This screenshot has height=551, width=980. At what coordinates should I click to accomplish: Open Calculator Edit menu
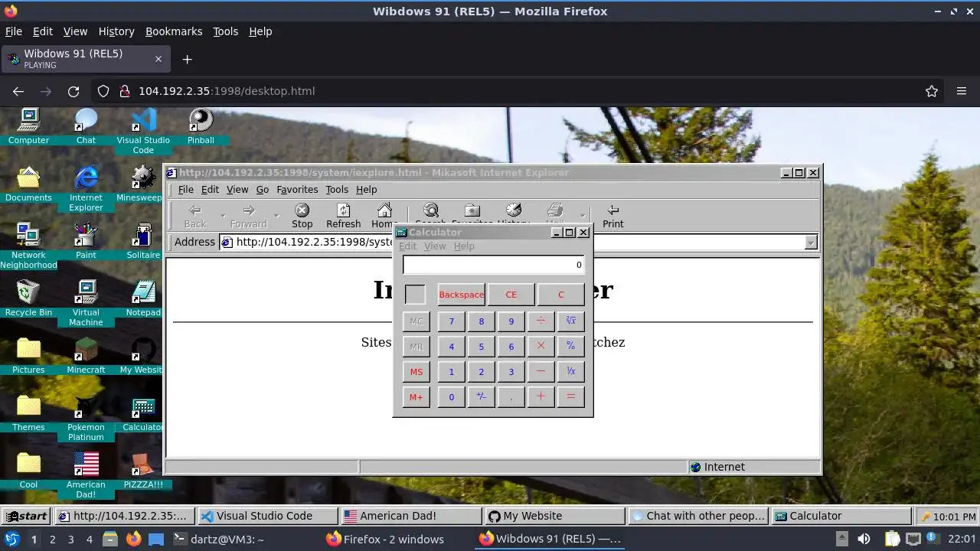(x=407, y=246)
